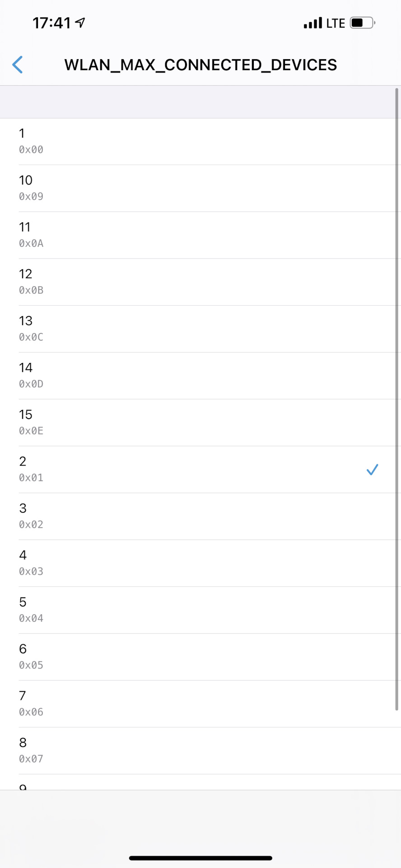Click the blue checkmark on option 2
401x868 pixels.
click(x=372, y=470)
